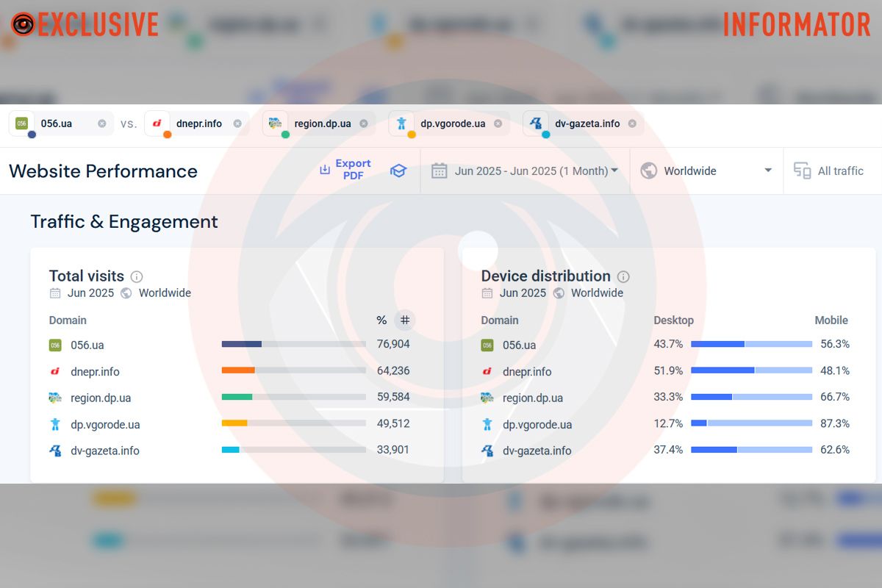Click the info icon beside Total visits
This screenshot has width=882, height=588.
pos(137,276)
